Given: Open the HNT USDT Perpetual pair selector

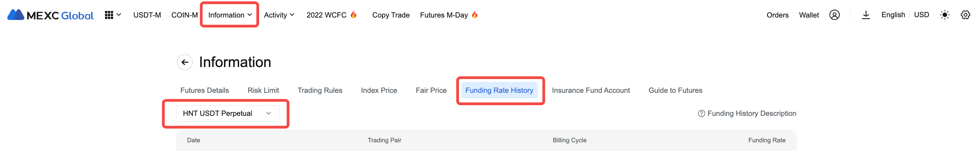Looking at the screenshot, I should (228, 113).
